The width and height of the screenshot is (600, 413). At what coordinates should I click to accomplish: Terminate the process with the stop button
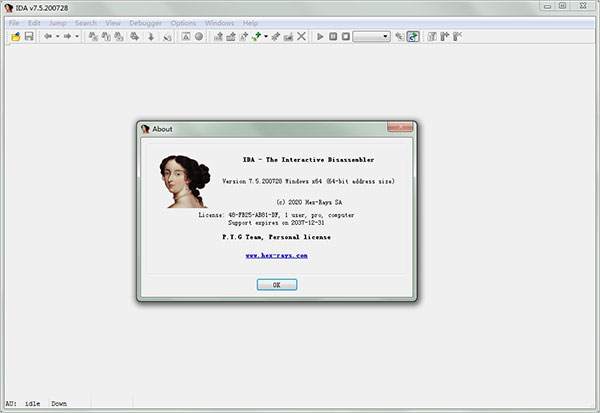346,36
